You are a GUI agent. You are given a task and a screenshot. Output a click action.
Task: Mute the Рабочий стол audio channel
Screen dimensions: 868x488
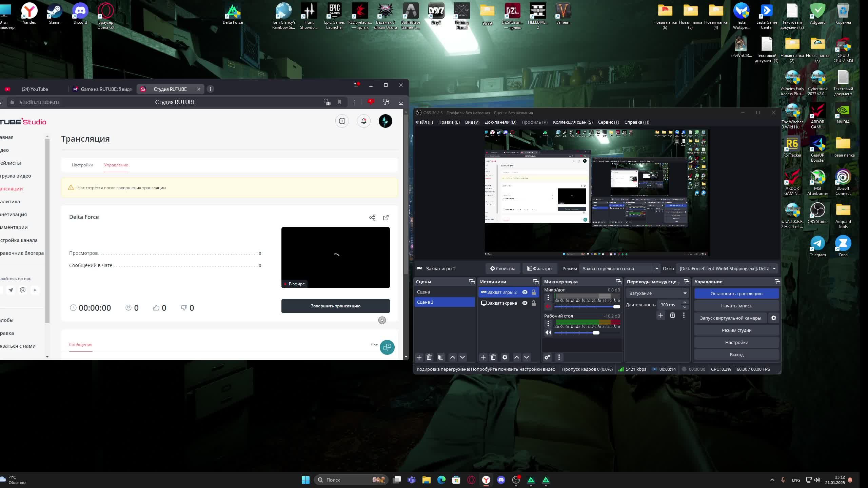(x=548, y=333)
